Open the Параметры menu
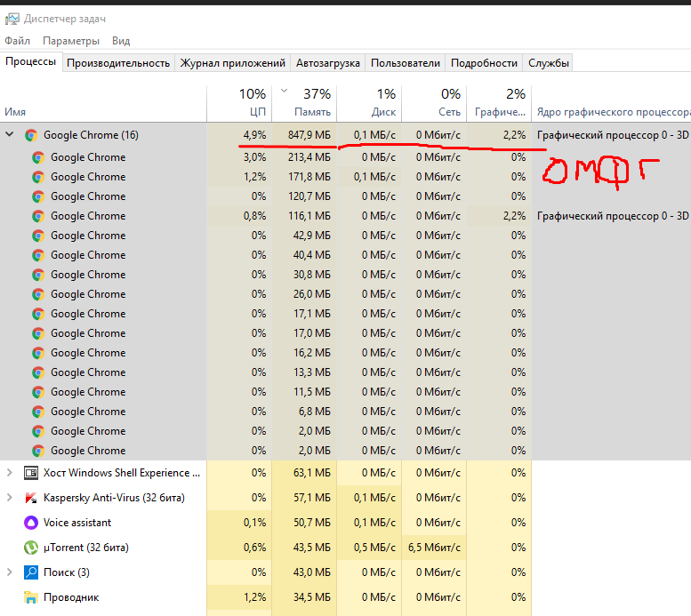691x616 pixels. pos(71,41)
